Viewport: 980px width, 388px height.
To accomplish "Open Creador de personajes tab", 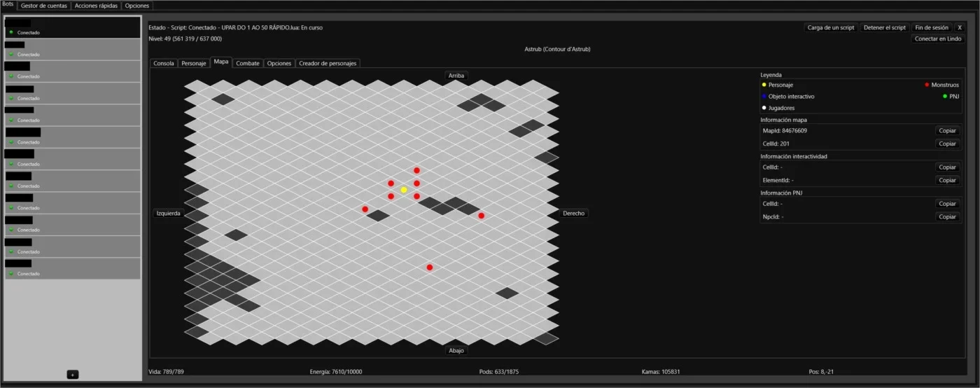I will (x=328, y=63).
